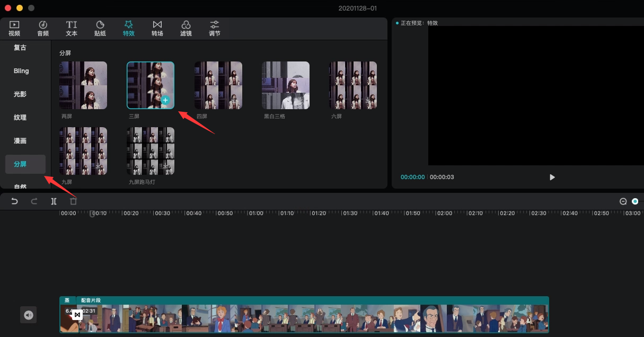
Task: Open the 视频 video panel
Action: 14,28
